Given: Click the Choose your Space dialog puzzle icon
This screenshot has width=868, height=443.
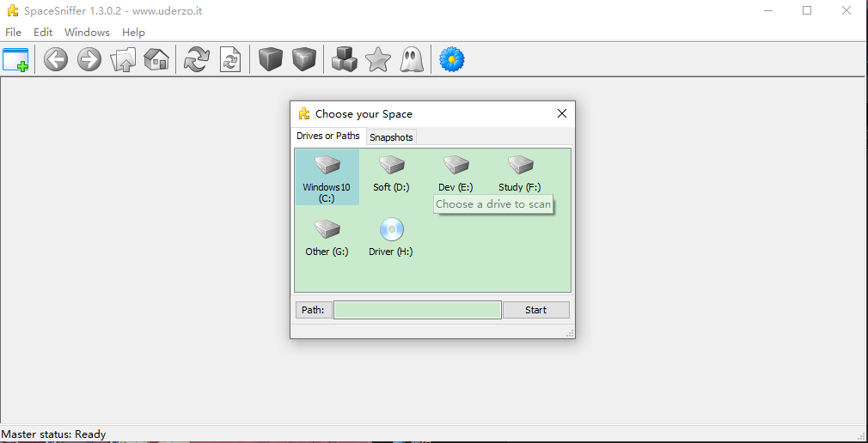Looking at the screenshot, I should (x=304, y=114).
